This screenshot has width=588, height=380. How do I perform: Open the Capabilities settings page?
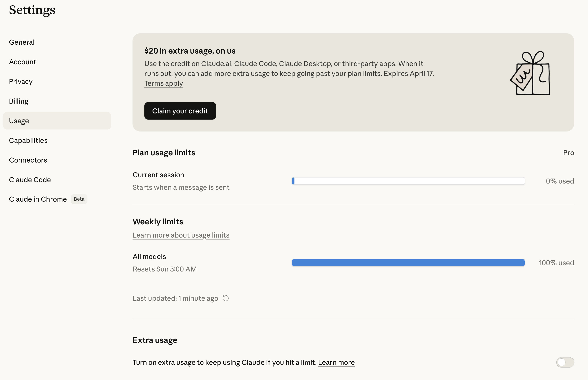[28, 140]
